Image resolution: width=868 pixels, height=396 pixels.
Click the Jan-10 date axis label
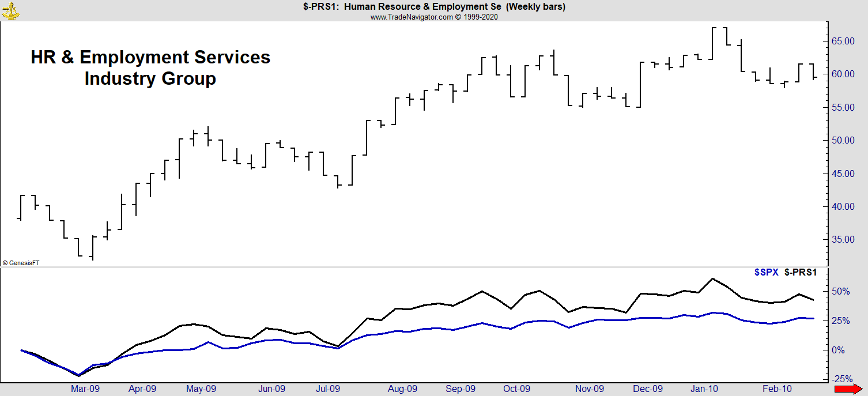click(705, 389)
